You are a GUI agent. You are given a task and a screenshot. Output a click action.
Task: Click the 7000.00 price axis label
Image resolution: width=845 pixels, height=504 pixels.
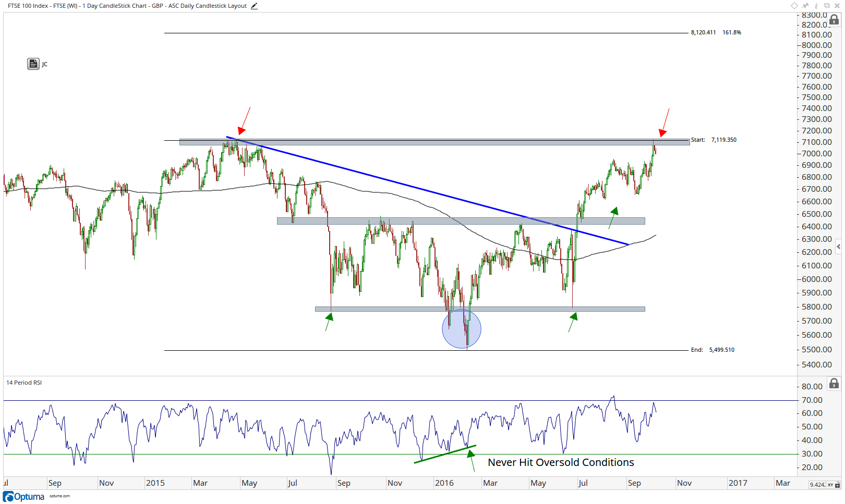(x=817, y=153)
